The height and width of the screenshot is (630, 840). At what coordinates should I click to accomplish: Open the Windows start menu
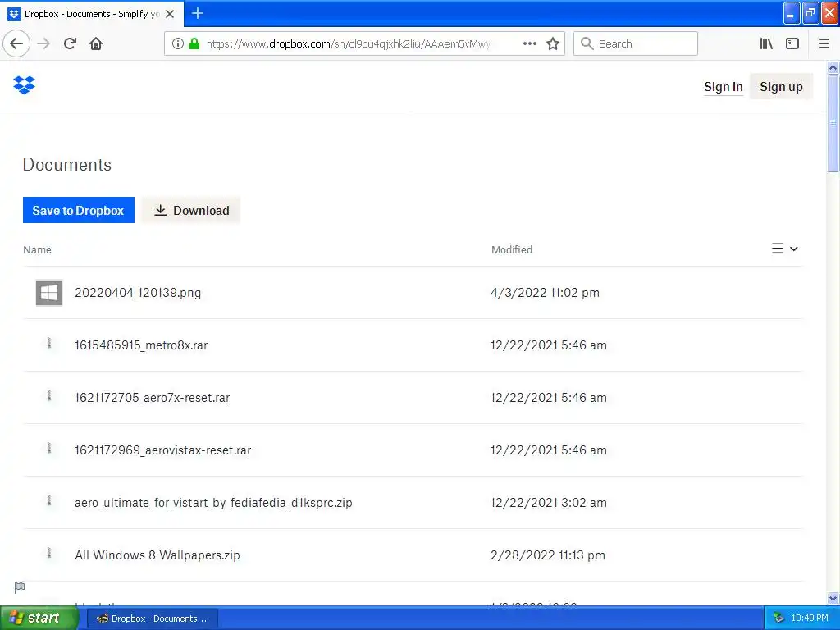[x=38, y=619]
